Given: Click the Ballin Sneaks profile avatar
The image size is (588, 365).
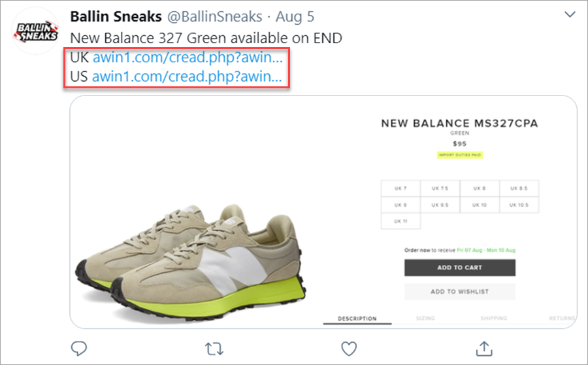Looking at the screenshot, I should point(36,31).
